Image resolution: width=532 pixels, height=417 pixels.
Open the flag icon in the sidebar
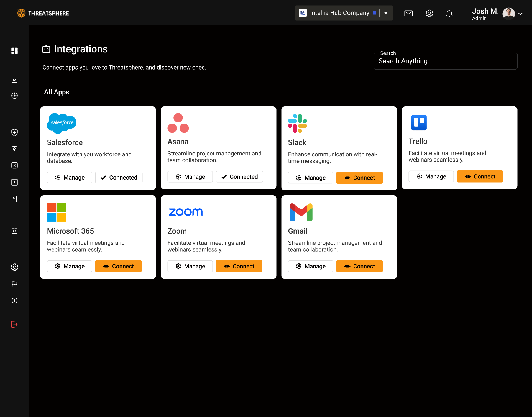(x=14, y=284)
